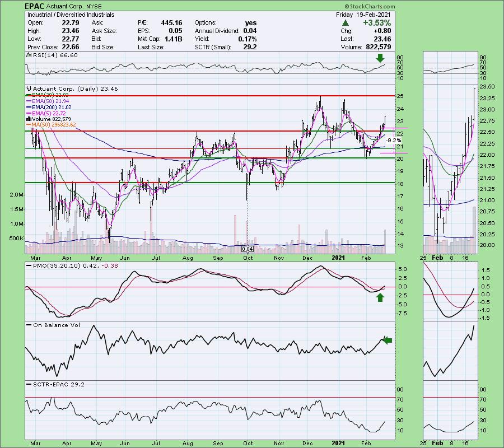Click the 20.25 price on zoomed chart axis

[x=487, y=235]
